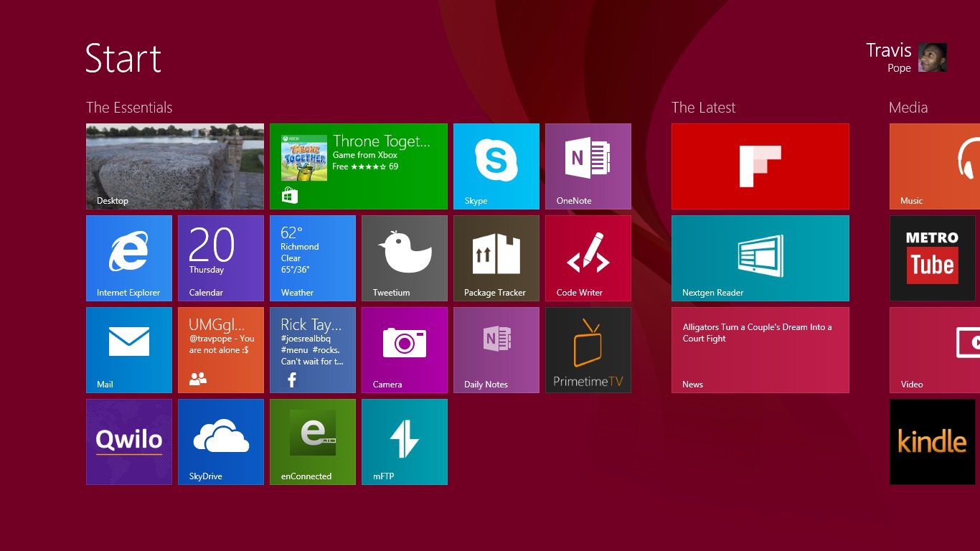The image size is (980, 551).
Task: Open the Weather tile for Richmond
Action: 313,258
